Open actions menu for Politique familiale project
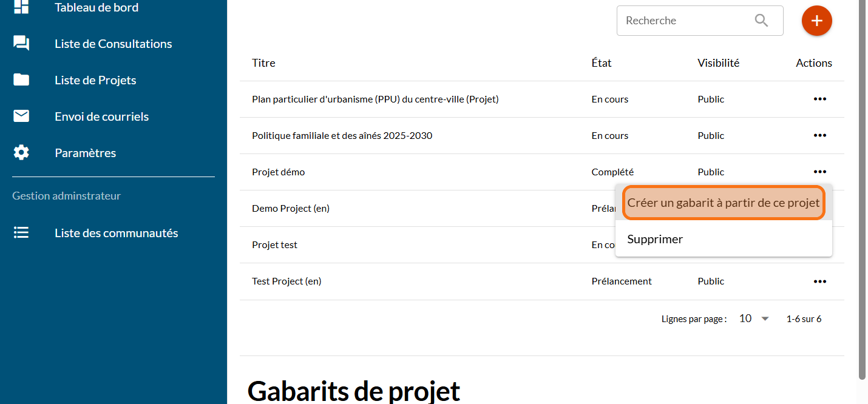Viewport: 868px width, 404px height. click(x=819, y=136)
